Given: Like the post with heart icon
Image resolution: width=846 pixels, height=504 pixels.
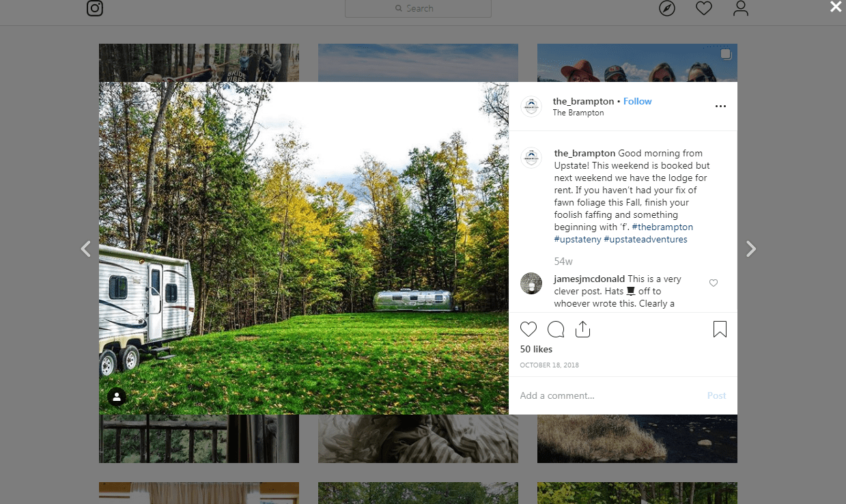Looking at the screenshot, I should (x=528, y=330).
